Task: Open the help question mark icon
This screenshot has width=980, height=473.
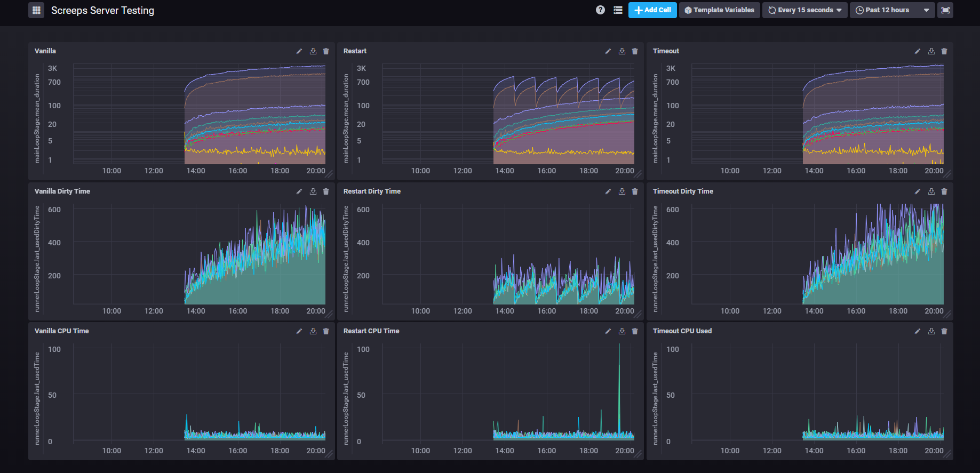Action: (600, 10)
